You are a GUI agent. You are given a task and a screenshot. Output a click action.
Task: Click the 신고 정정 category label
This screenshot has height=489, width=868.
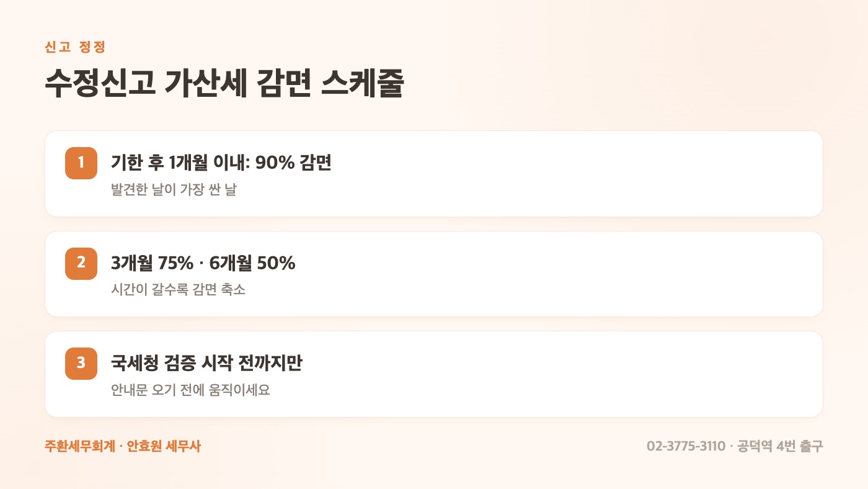[x=76, y=47]
